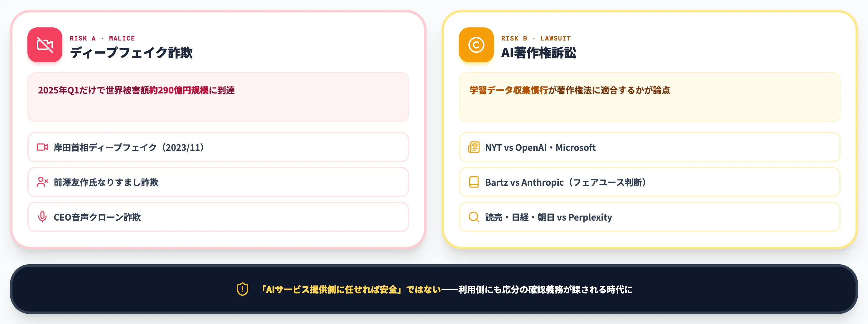Screen dimensions: 868x324
Task: Select the row CEO音声クローン詐欺
Action: point(218,217)
